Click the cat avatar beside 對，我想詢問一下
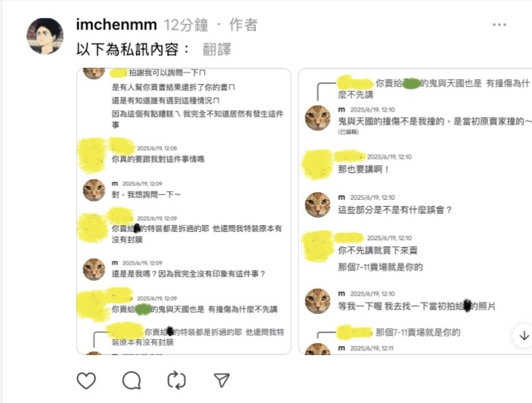Viewport: 532px width, 403px height. 94,190
